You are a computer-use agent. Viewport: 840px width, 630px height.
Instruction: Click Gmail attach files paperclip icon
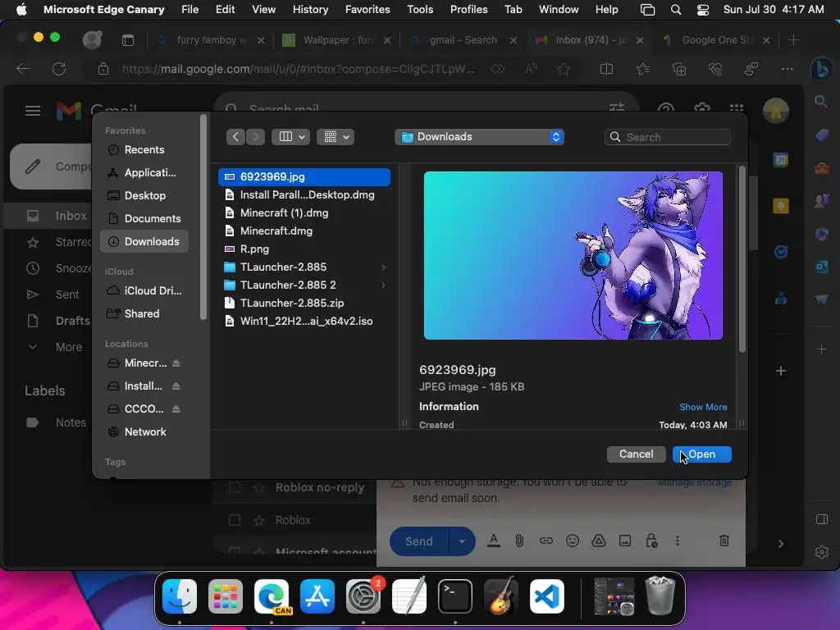(519, 541)
